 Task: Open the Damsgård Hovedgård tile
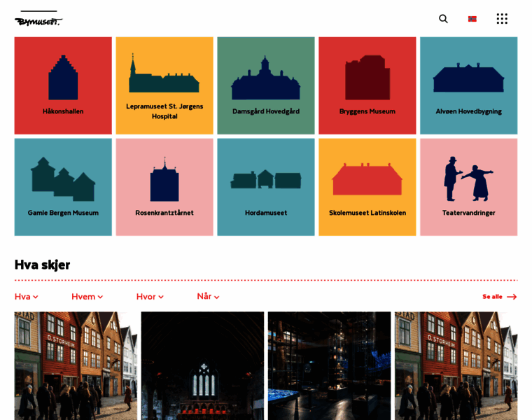[x=266, y=86]
